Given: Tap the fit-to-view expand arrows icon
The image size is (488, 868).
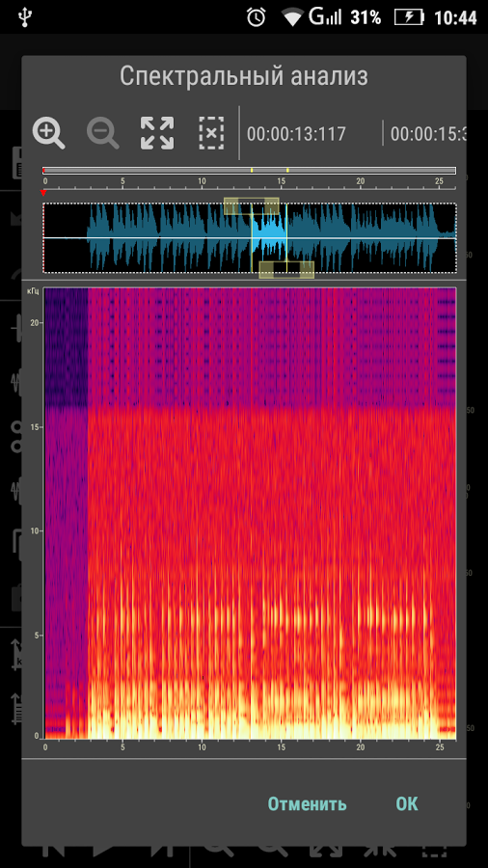Looking at the screenshot, I should point(157,133).
